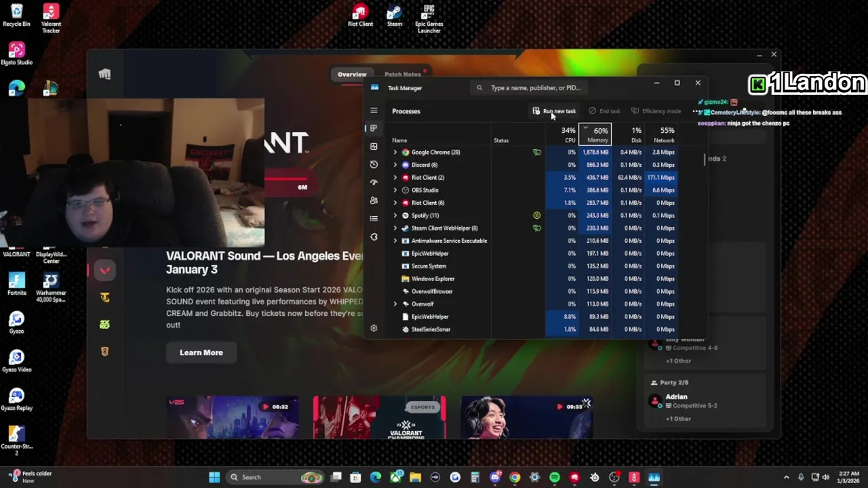Sort processes by CPU column

(x=562, y=134)
